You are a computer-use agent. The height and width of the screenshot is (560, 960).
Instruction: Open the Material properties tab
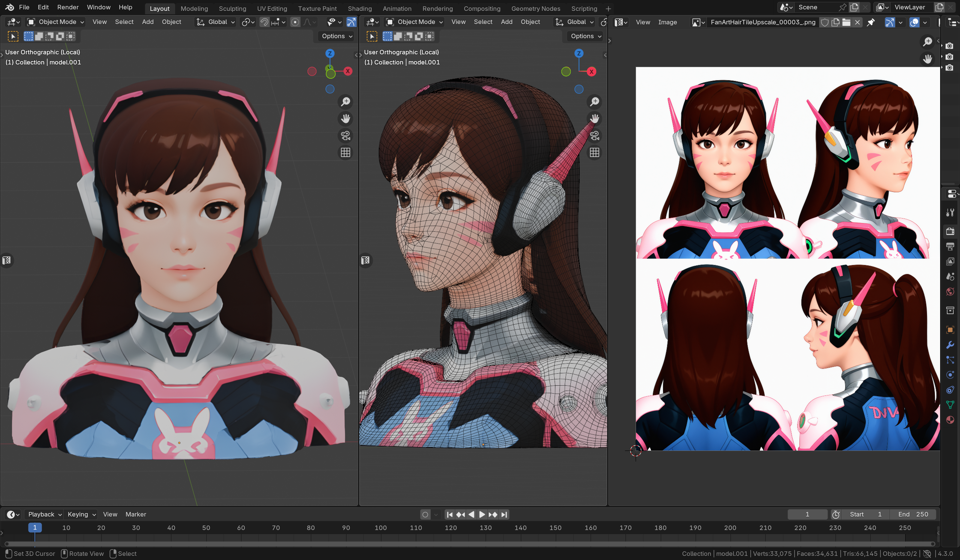950,420
